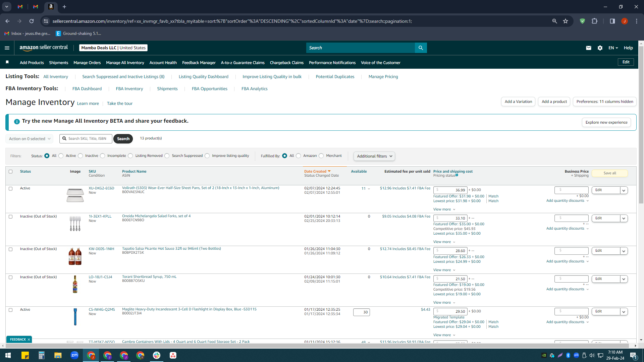
Task: Open the Chrome profile avatar
Action: click(624, 21)
